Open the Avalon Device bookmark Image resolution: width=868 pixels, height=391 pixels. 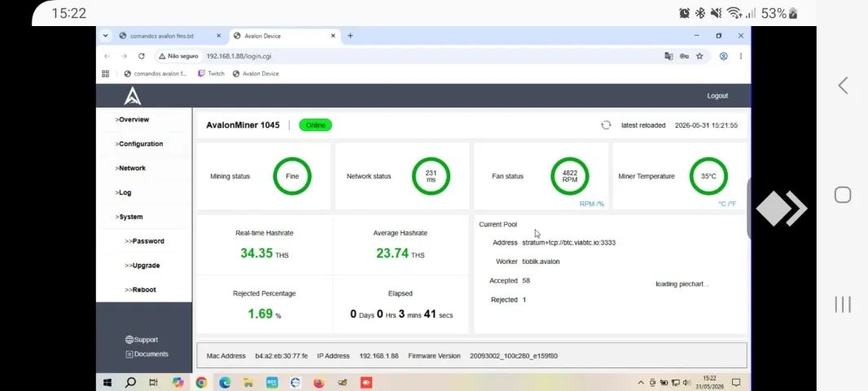pos(256,73)
